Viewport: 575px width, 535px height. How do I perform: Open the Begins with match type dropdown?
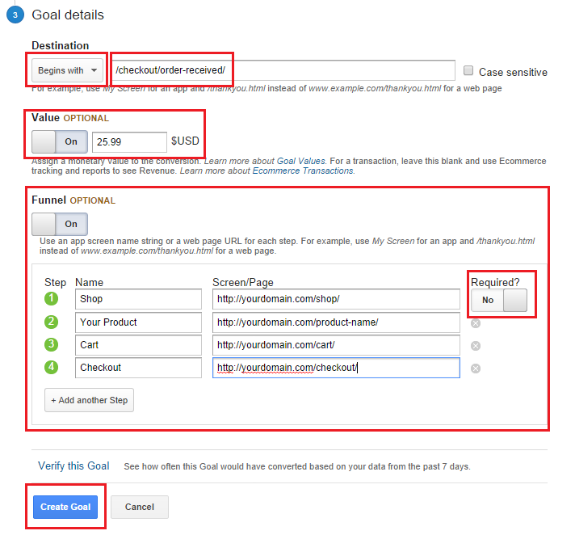click(66, 70)
